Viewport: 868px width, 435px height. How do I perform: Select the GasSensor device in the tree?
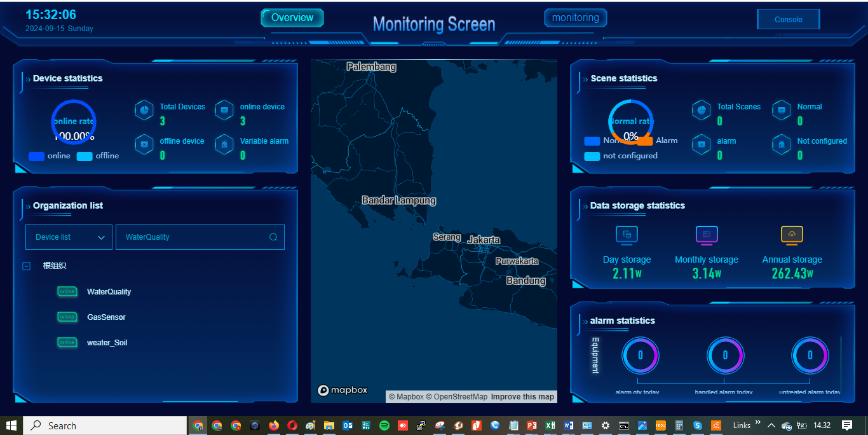(x=106, y=317)
